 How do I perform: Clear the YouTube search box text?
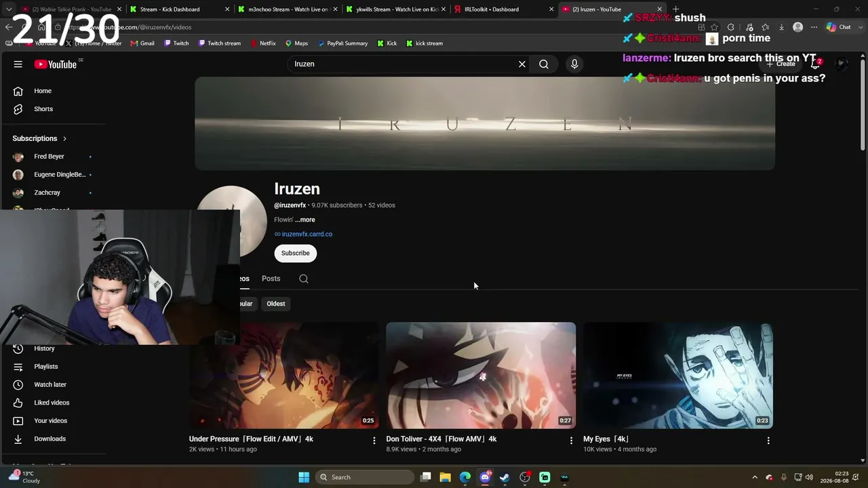tap(522, 64)
